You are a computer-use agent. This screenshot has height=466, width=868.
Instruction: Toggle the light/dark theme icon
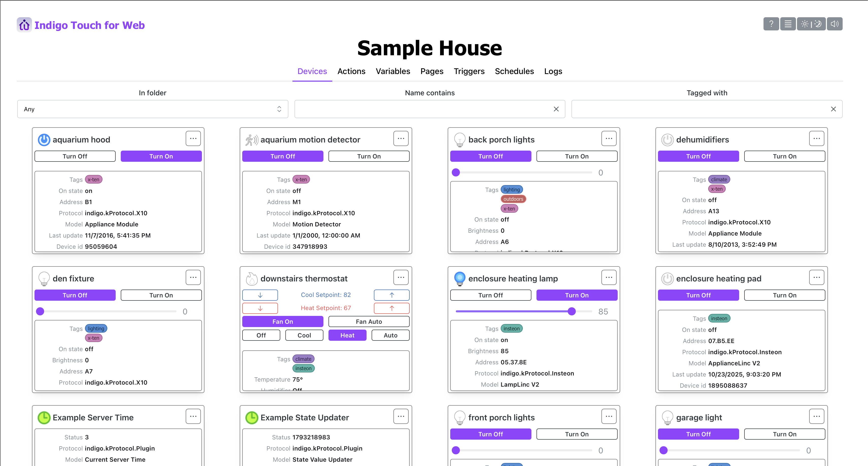[811, 24]
